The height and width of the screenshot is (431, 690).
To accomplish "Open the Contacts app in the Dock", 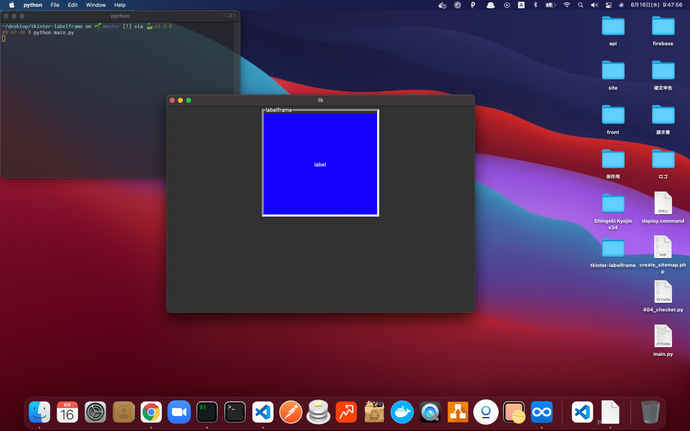I will coord(123,413).
